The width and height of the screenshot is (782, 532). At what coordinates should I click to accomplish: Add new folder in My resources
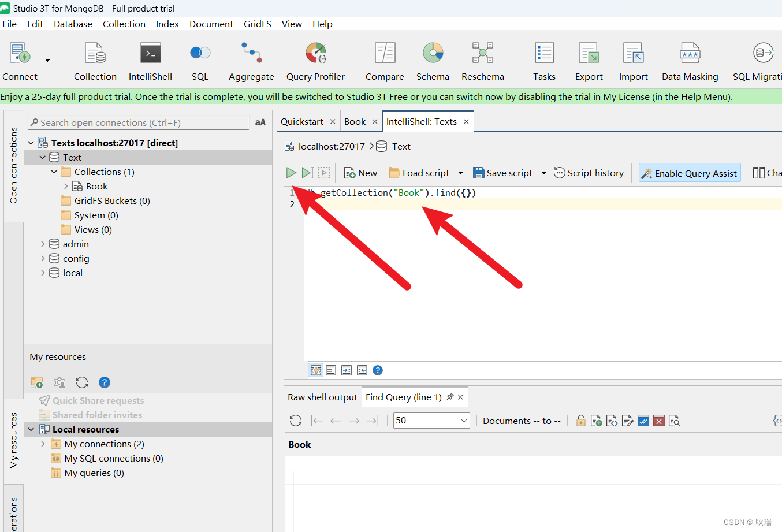click(37, 382)
